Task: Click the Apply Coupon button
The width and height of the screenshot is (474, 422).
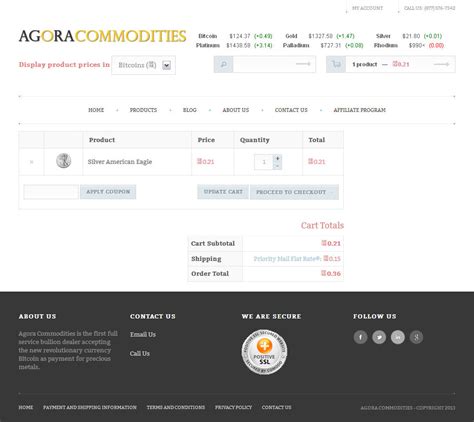Action: click(x=108, y=192)
